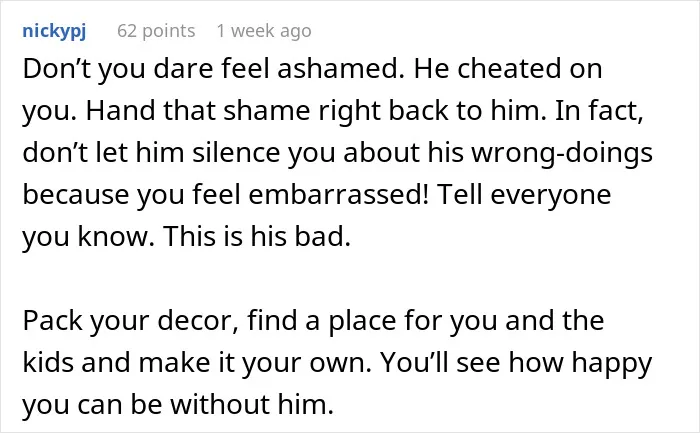Viewport: 700px width, 433px height.
Task: Click the word embarrassed!
Action: coord(338,194)
